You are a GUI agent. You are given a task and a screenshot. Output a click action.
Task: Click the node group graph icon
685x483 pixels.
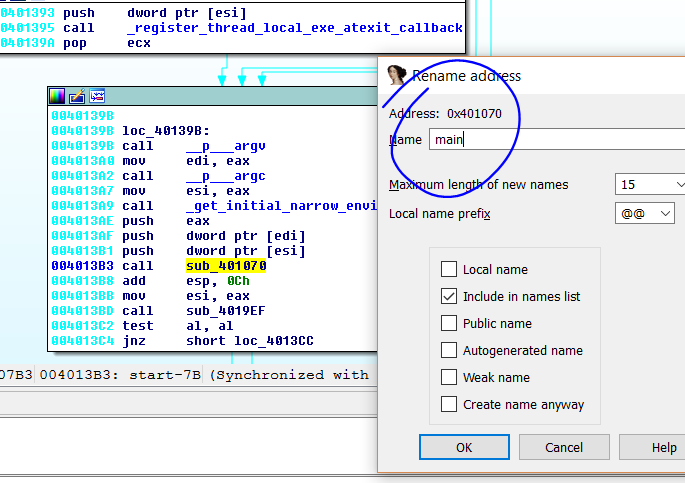pos(97,96)
